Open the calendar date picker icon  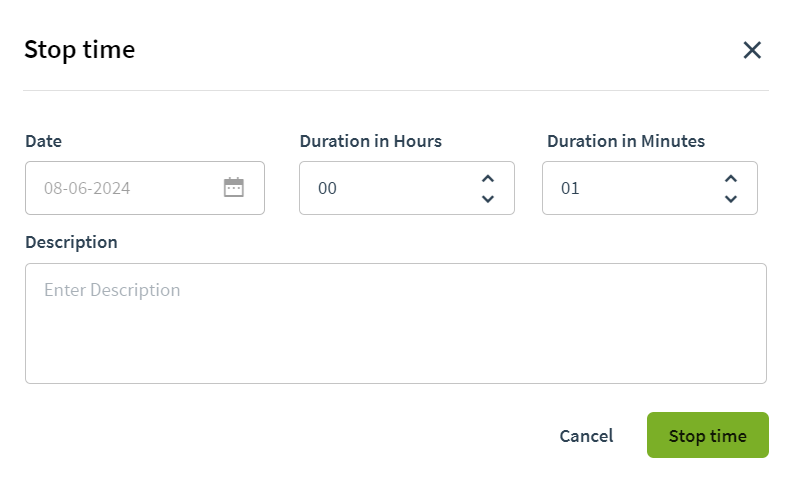click(x=234, y=187)
